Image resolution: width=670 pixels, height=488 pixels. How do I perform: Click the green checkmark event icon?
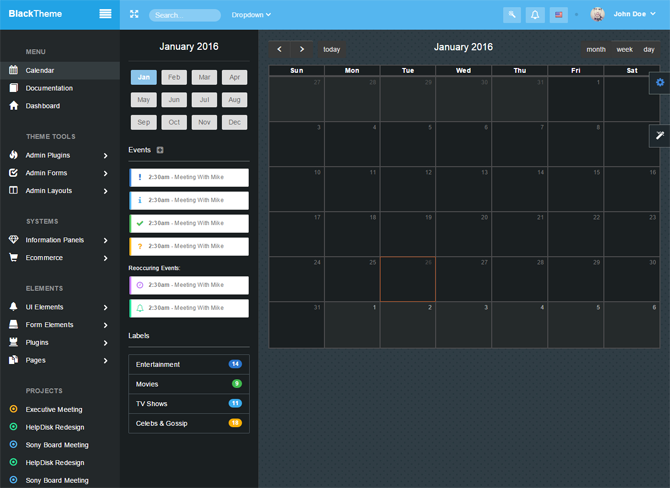(x=140, y=223)
